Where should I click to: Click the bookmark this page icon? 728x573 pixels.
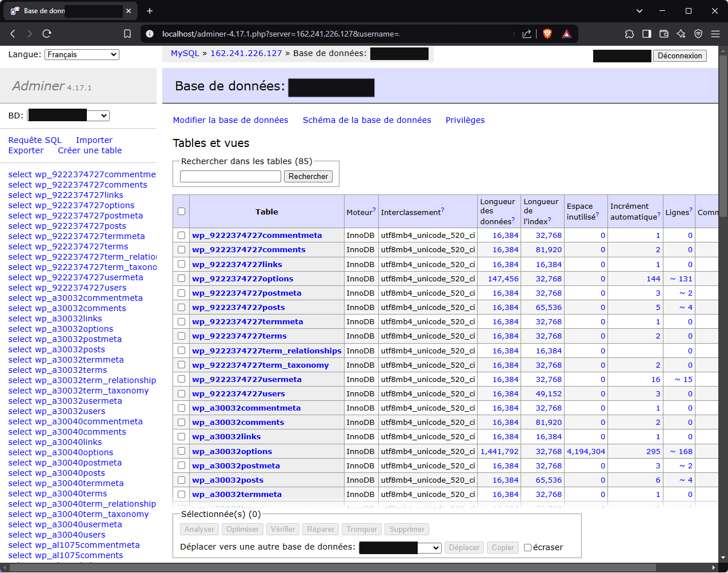[127, 34]
